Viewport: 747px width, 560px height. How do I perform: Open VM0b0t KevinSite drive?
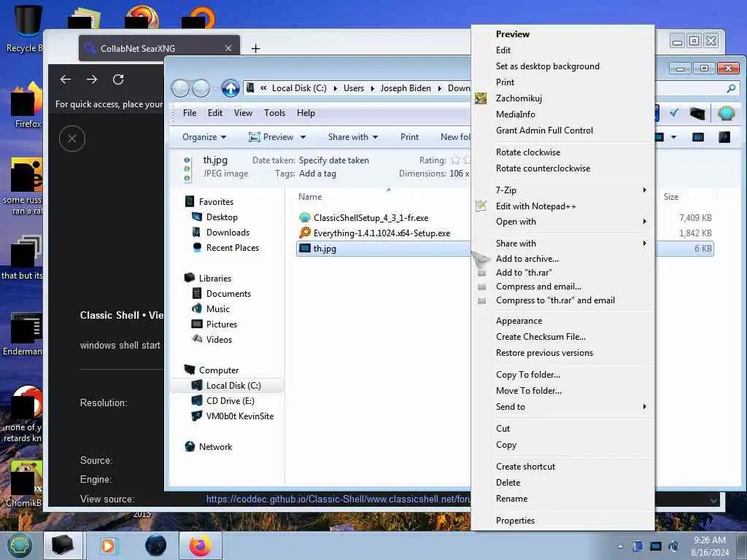(x=239, y=416)
